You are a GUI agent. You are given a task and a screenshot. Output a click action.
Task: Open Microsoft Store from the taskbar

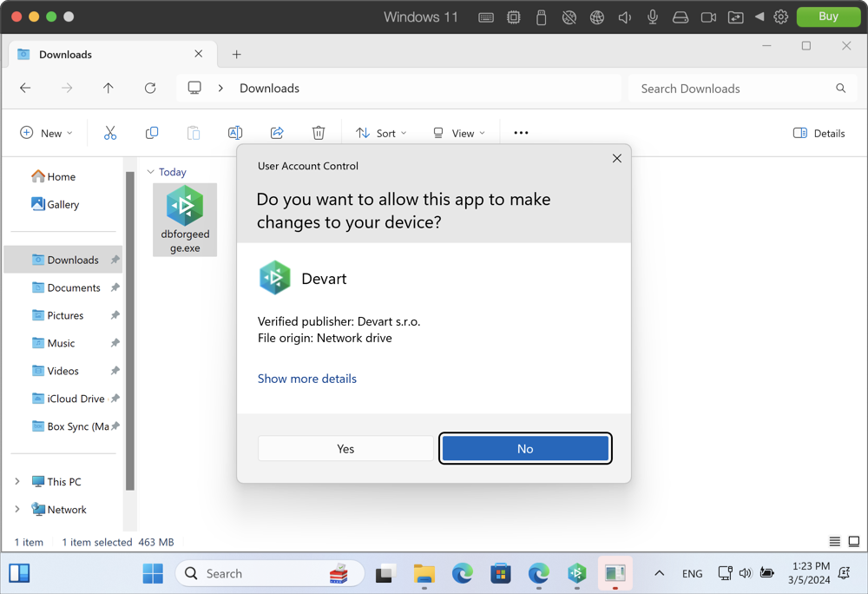point(501,573)
